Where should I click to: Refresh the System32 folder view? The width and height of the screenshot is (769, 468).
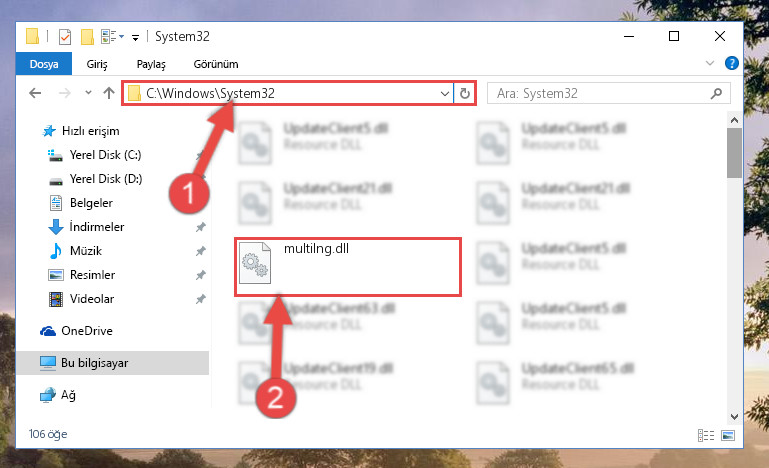(464, 93)
